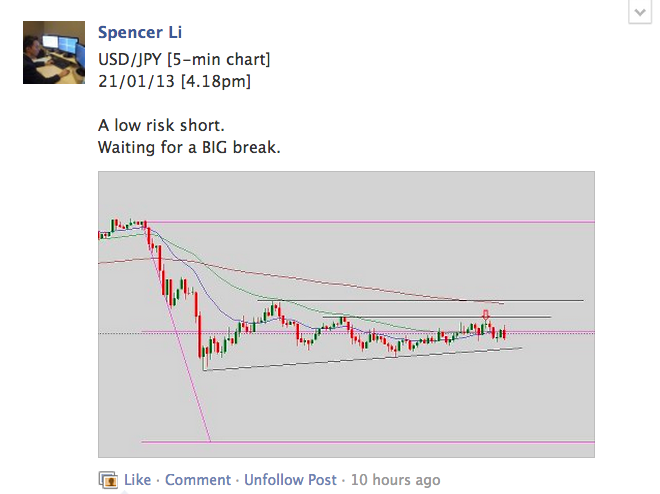Open Spencer Li's profile name link
The width and height of the screenshot is (660, 494).
coord(140,34)
